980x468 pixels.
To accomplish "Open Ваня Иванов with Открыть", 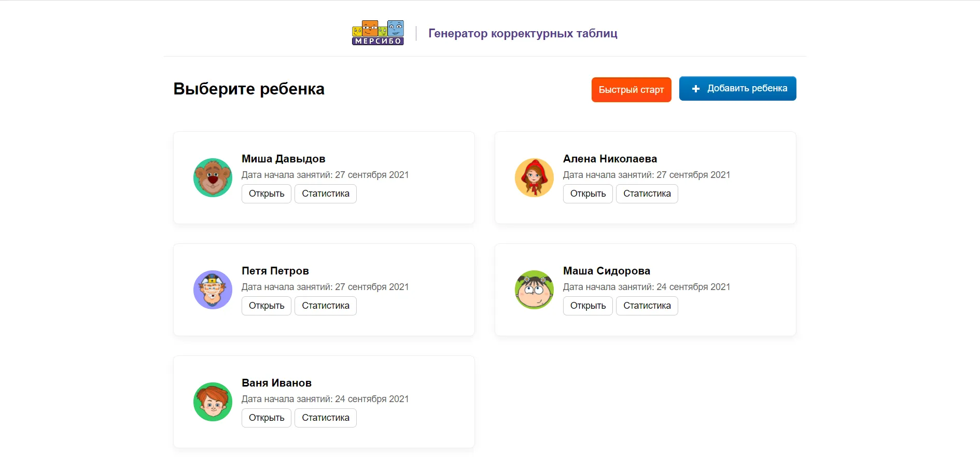I will [267, 418].
